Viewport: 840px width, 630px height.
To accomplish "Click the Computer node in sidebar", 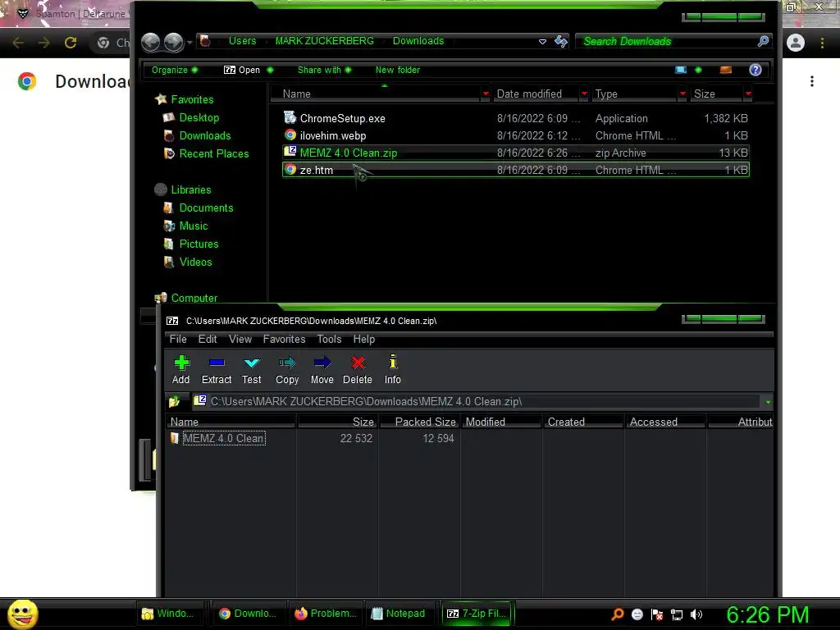I will tap(194, 298).
